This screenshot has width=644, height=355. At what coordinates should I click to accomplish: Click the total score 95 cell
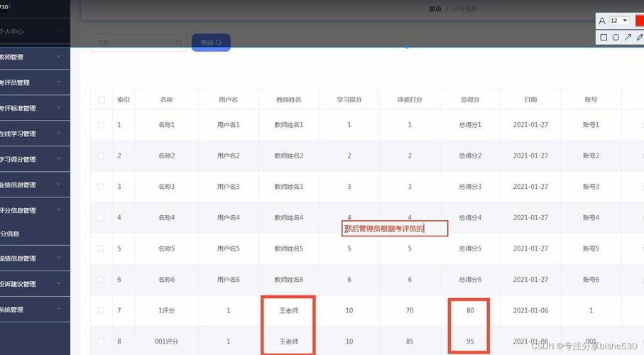coord(470,342)
